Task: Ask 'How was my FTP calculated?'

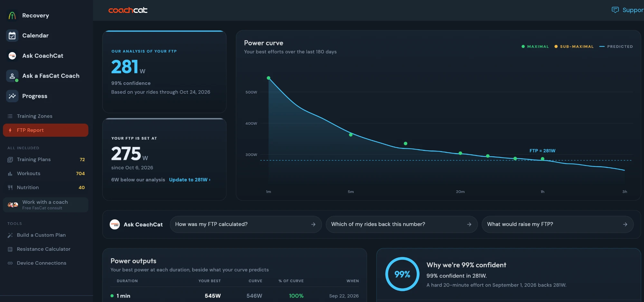Action: (246, 224)
